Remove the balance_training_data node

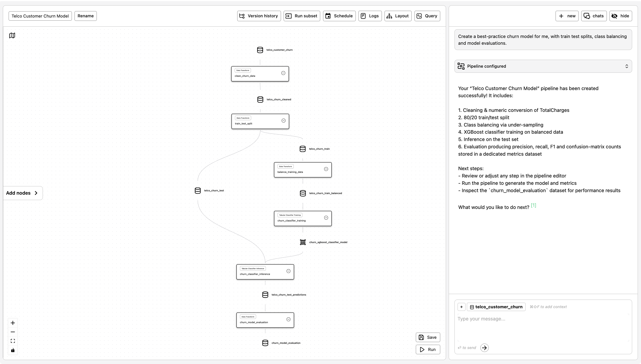tap(326, 169)
